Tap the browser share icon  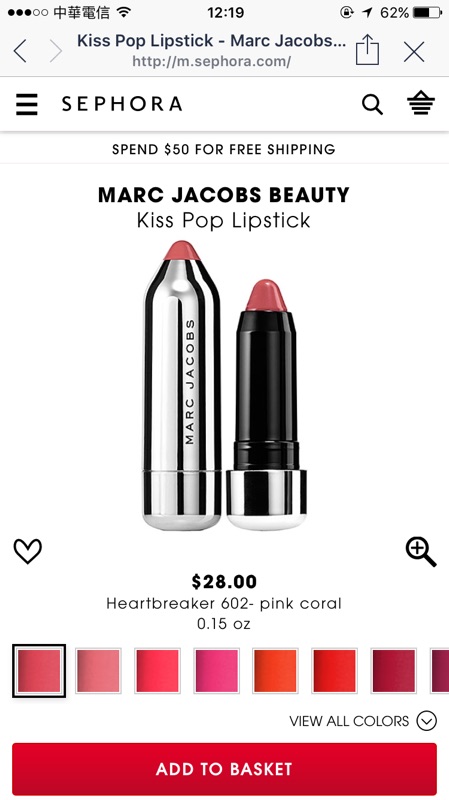[x=367, y=51]
